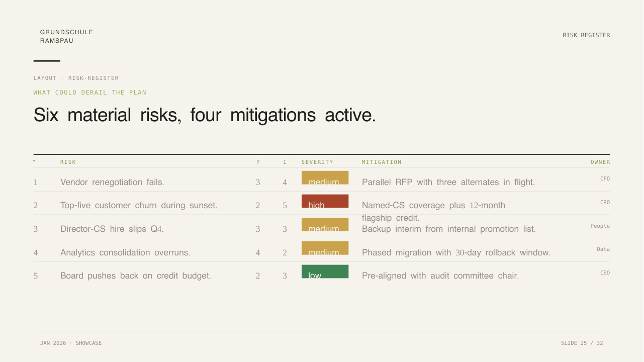Screen dimensions: 644x362
Task: Click the medium severity badge for Vendor renegotiation
Action: tap(325, 178)
